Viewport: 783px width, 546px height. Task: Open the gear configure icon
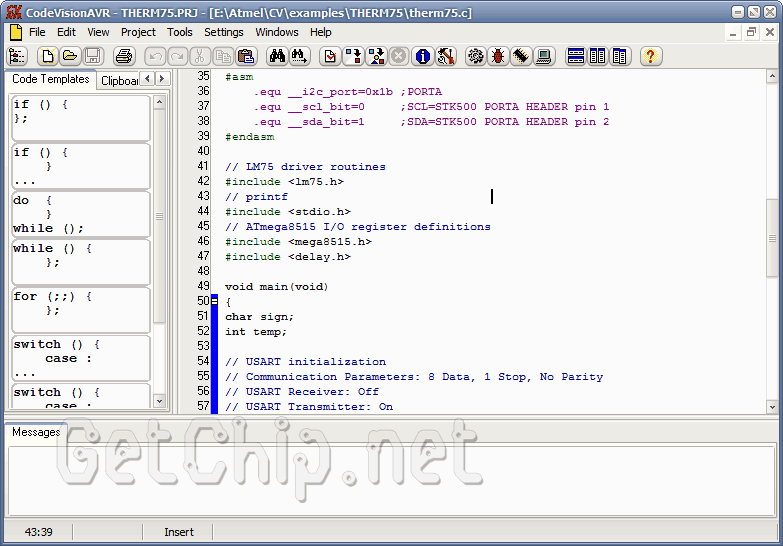pos(475,56)
